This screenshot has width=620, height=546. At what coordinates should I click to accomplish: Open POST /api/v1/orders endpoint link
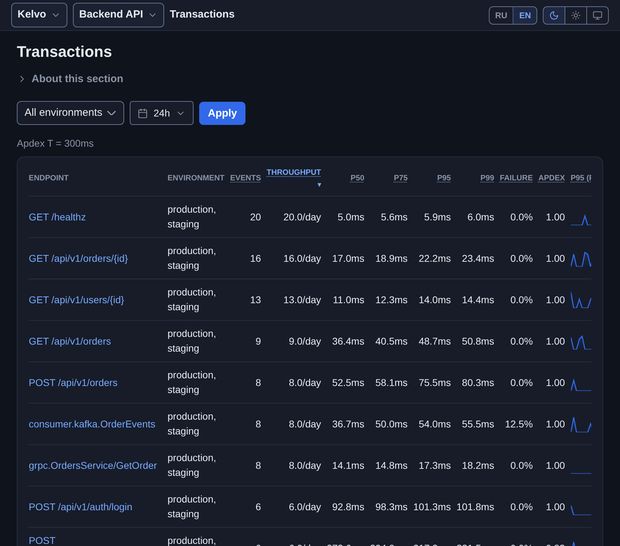click(x=73, y=383)
